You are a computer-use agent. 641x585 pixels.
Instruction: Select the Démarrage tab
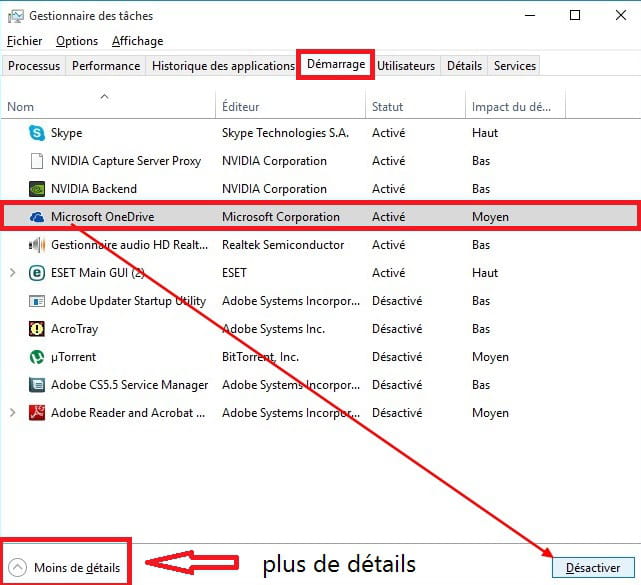[x=336, y=65]
